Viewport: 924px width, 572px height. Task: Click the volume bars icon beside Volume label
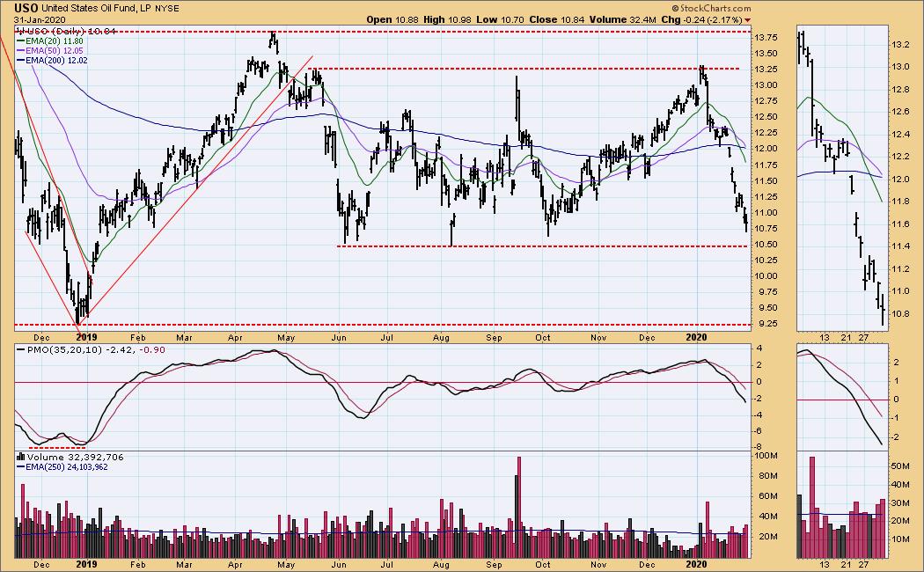click(21, 457)
